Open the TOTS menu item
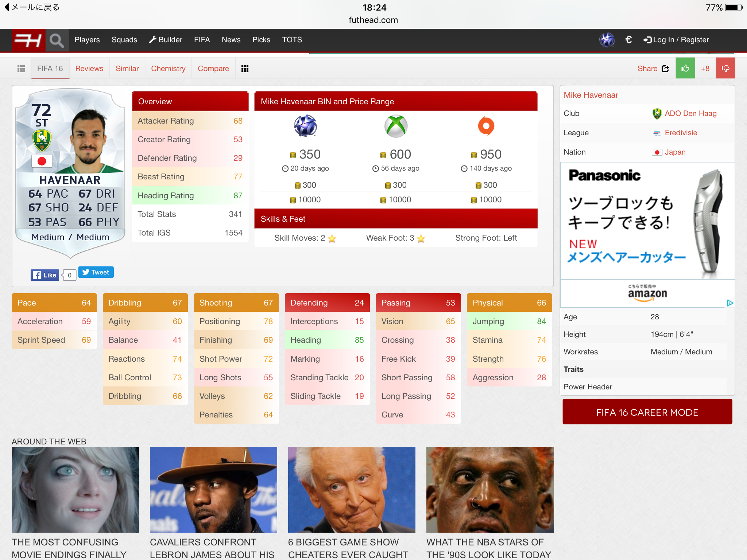Screen dimensions: 747x560 pos(292,40)
